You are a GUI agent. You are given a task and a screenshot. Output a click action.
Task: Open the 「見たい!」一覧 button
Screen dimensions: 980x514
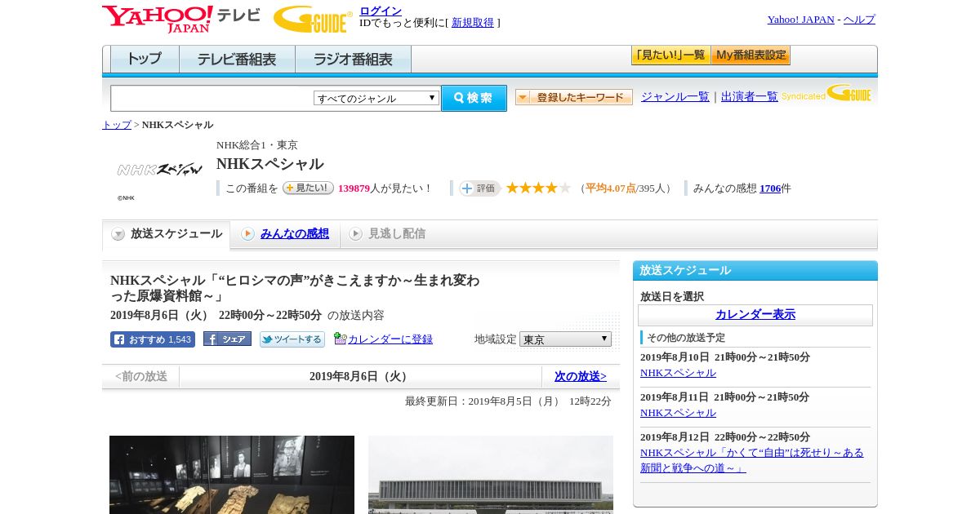coord(670,55)
